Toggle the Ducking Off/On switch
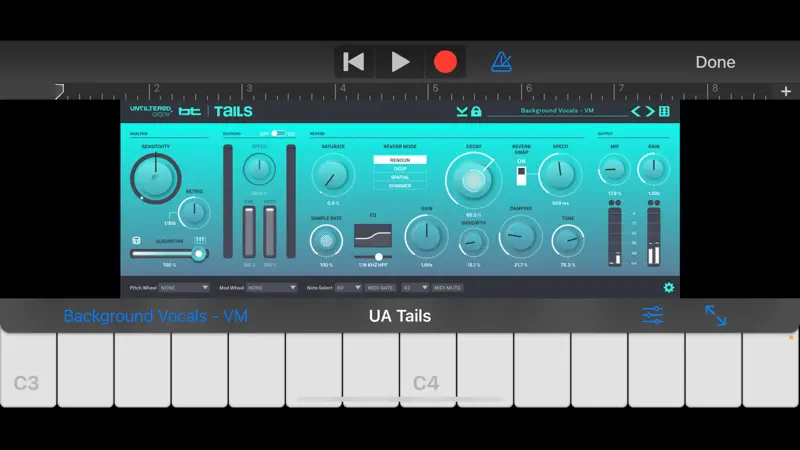Screen dimensions: 800x450 278,133
